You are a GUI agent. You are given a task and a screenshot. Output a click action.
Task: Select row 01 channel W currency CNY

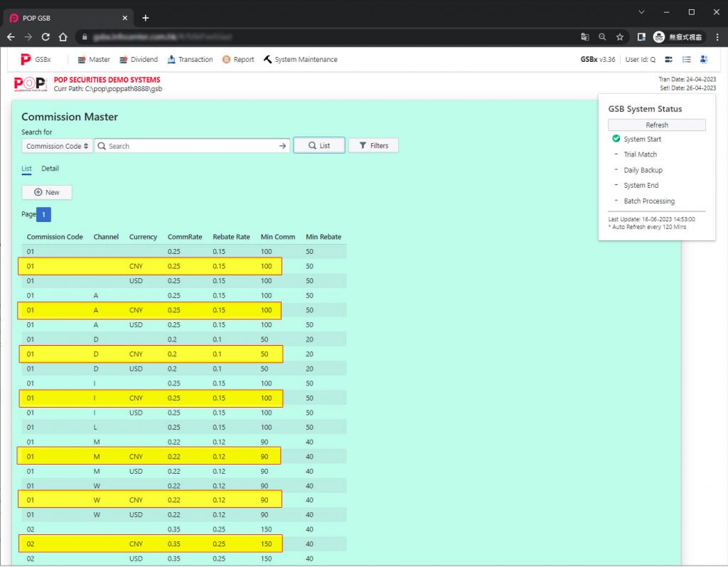point(184,500)
